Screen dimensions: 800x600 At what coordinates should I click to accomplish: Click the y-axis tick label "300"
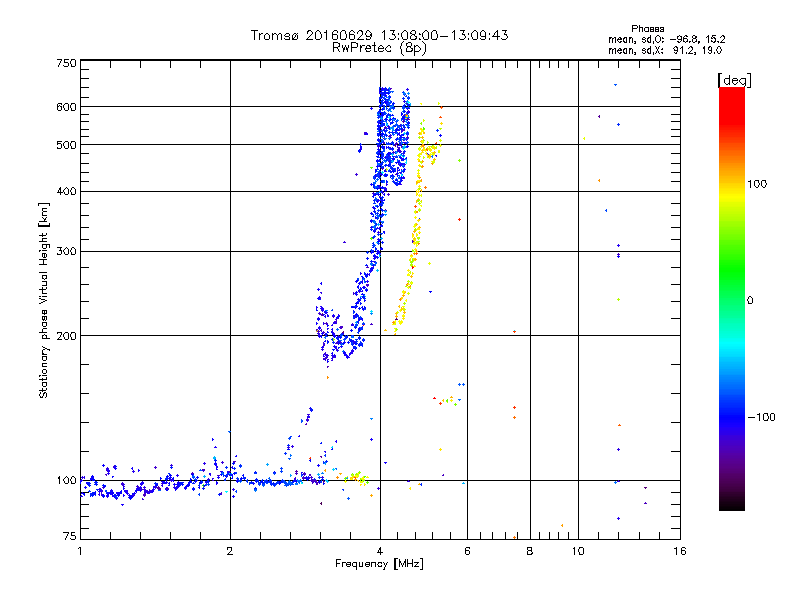(66, 252)
